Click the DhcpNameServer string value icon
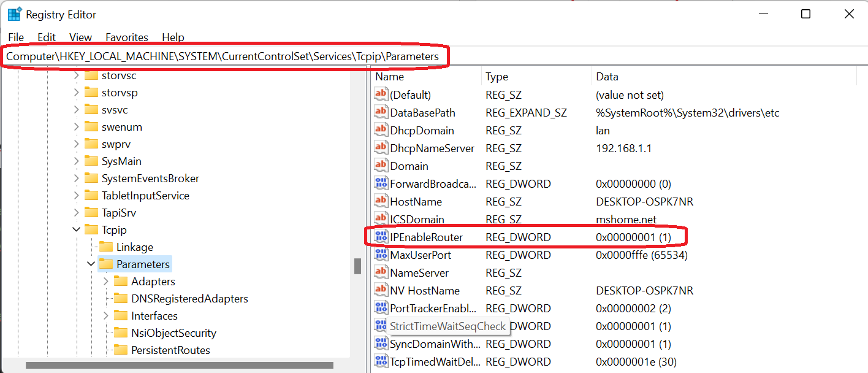The height and width of the screenshot is (373, 868). click(x=381, y=148)
